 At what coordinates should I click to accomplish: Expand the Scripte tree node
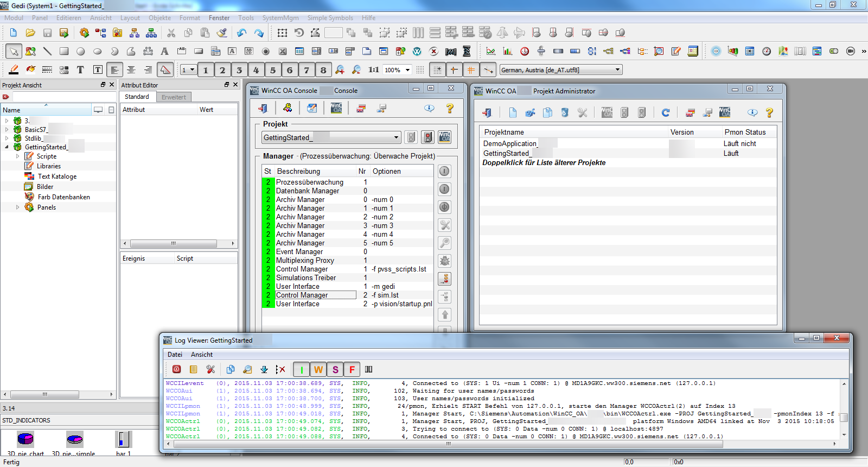click(x=18, y=156)
